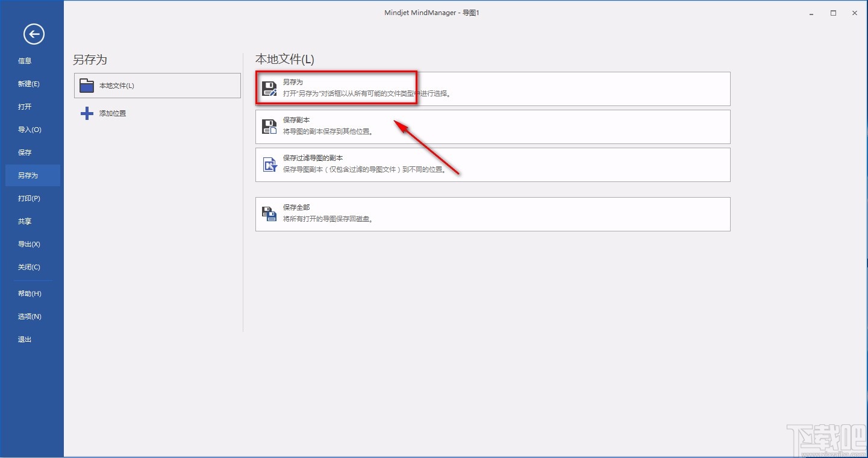Click the 本地文件(L) folder icon
868x458 pixels.
87,86
